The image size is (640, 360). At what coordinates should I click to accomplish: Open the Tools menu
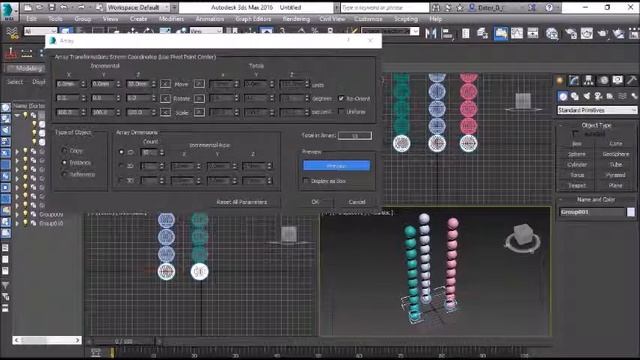tap(56, 19)
